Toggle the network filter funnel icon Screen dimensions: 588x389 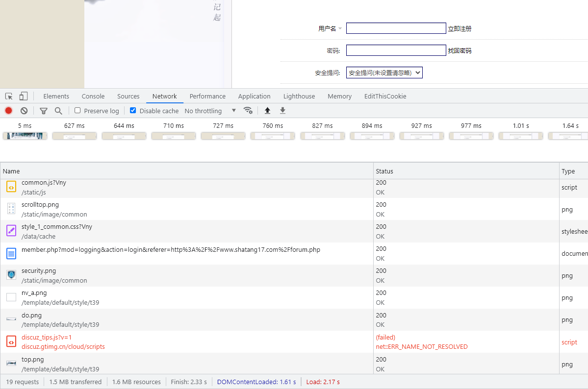click(43, 111)
